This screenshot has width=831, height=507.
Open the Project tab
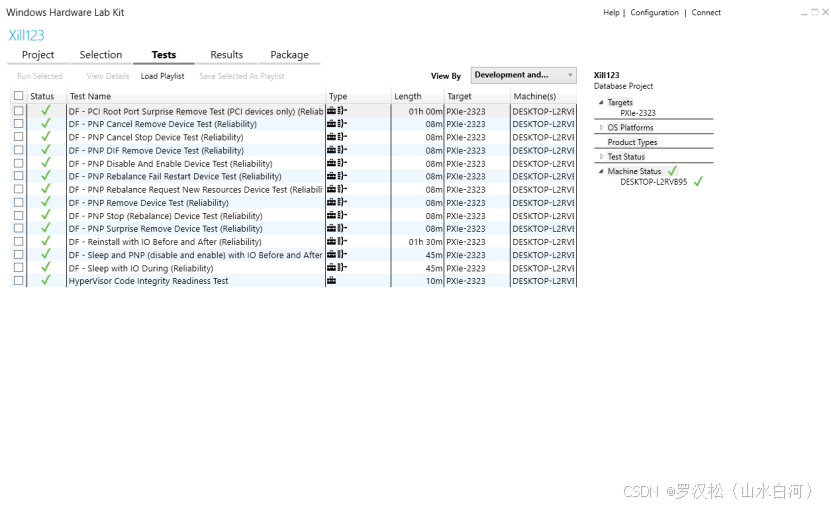38,55
